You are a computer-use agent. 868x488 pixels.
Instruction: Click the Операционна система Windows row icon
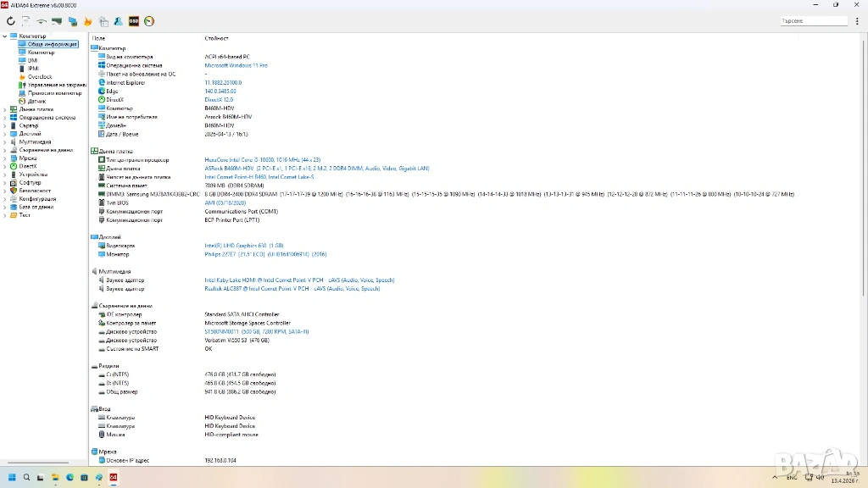click(102, 65)
